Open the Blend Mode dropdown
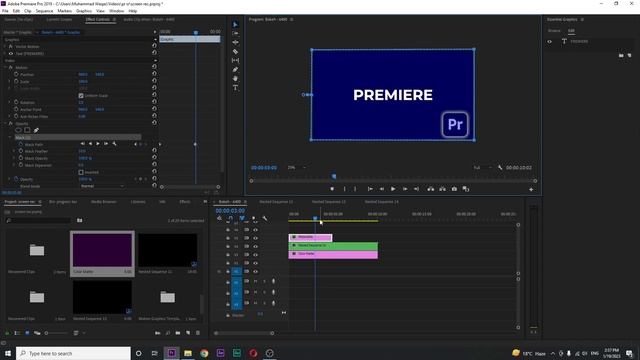 point(102,186)
